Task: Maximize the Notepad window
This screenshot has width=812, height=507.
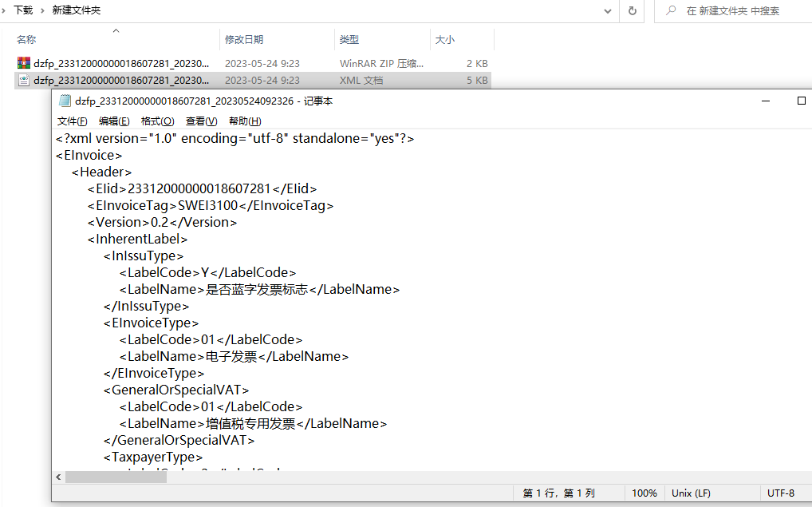Action: 802,101
